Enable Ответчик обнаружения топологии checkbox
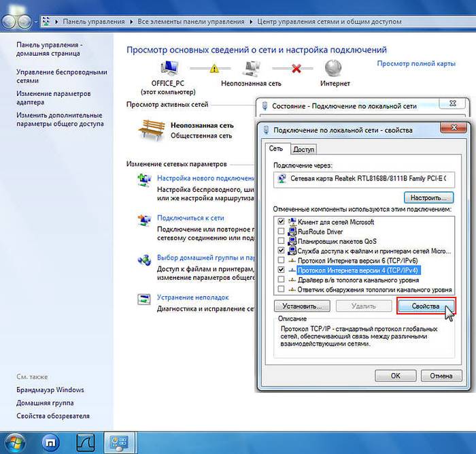Viewport: 476px width, 454px height. coord(281,289)
